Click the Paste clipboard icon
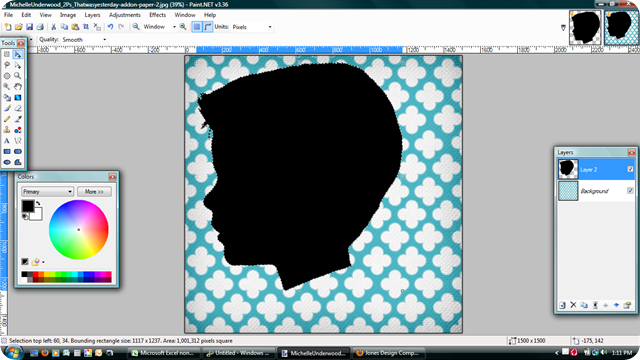The height and width of the screenshot is (360, 640). (75, 27)
